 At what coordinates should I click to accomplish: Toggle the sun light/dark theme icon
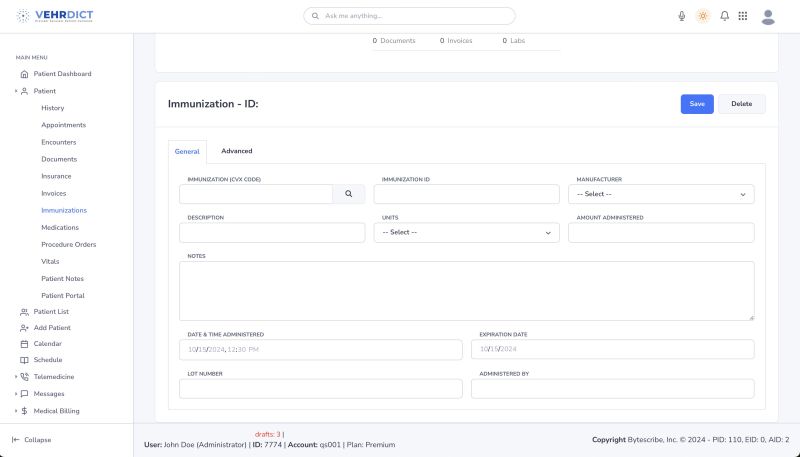(703, 16)
